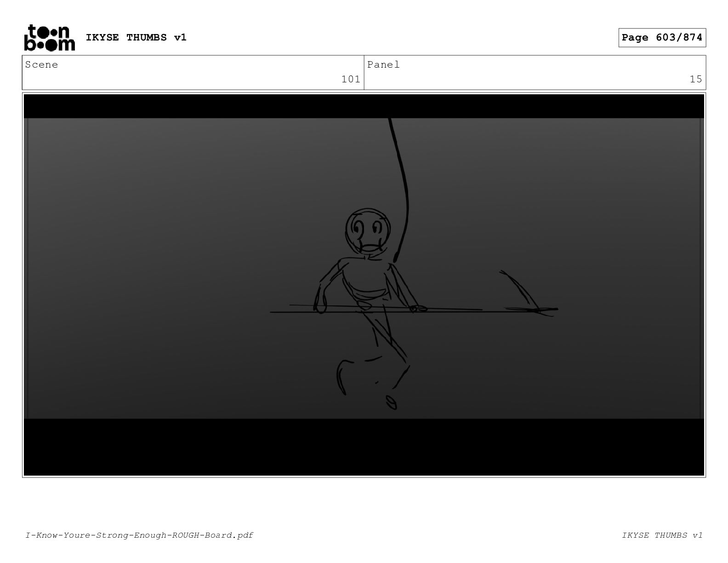Image resolution: width=728 pixels, height=563 pixels.
Task: Click the Toon Boom logo
Action: tap(49, 38)
